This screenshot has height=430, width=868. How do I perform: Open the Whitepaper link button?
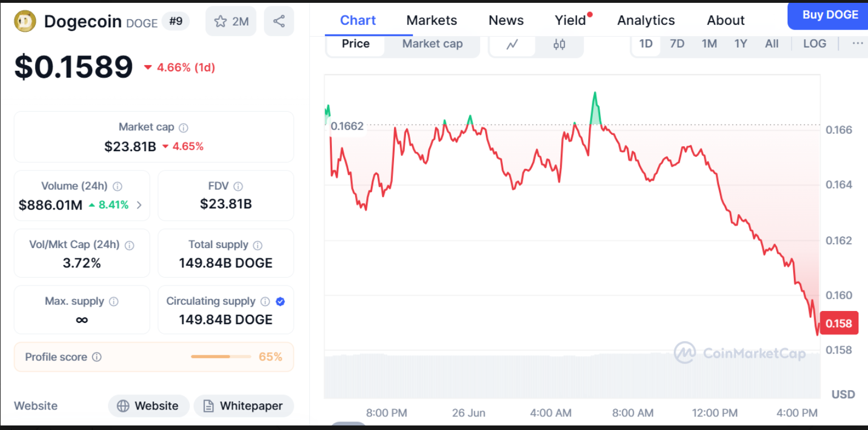click(244, 406)
